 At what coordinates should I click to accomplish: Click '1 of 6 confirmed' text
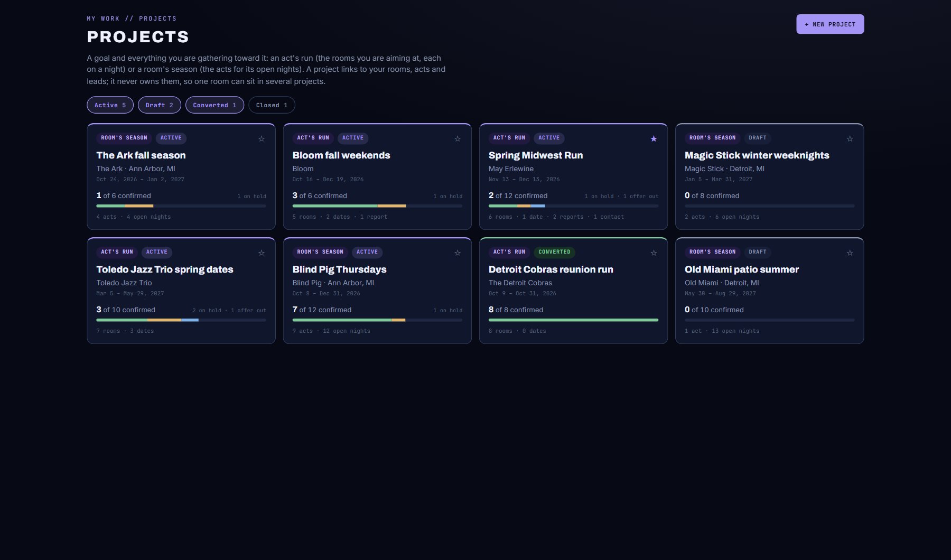(x=124, y=195)
